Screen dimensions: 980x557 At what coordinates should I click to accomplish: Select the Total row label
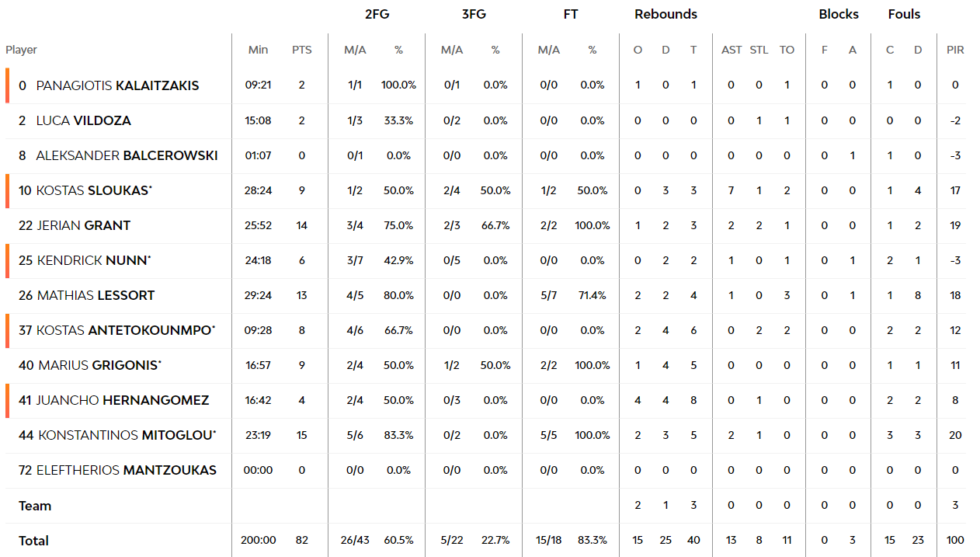point(33,541)
